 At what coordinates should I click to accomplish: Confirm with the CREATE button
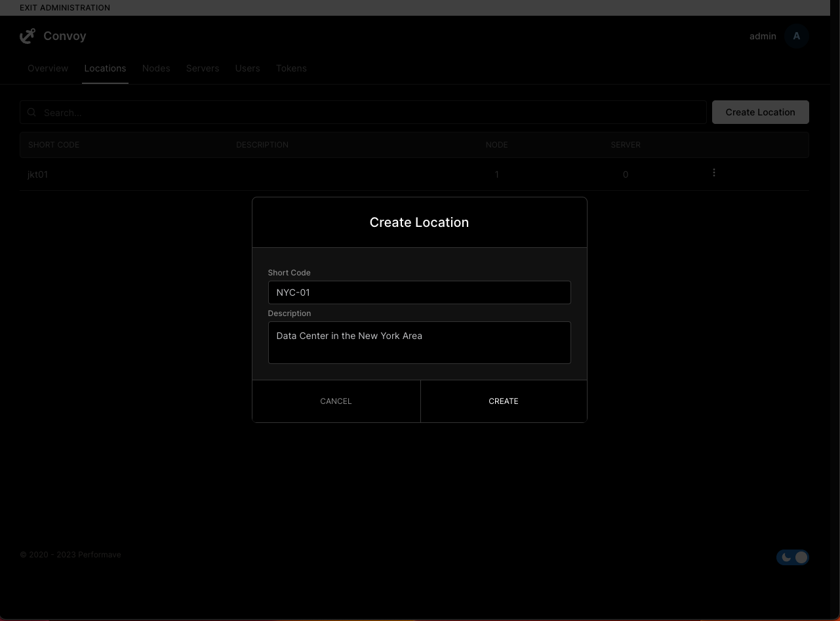click(x=503, y=401)
